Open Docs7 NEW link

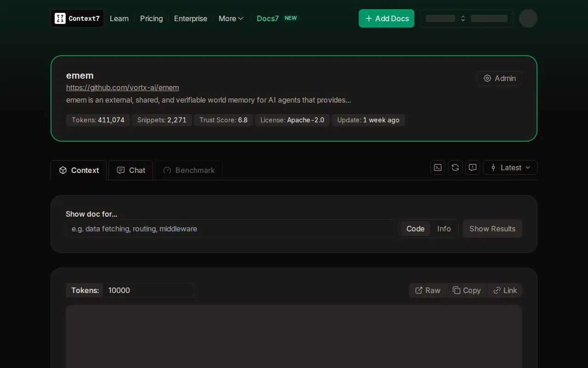click(277, 18)
